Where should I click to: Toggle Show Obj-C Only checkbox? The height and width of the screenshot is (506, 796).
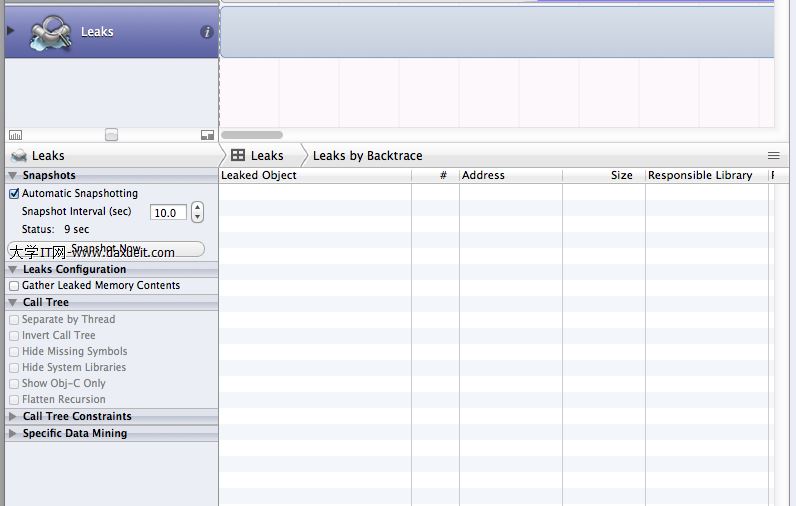(14, 384)
